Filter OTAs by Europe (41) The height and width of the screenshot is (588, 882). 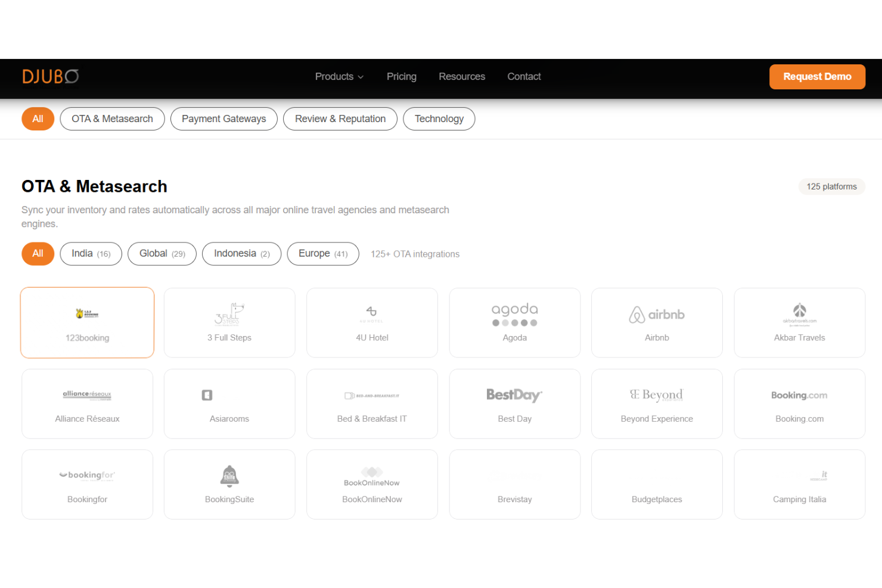coord(323,254)
